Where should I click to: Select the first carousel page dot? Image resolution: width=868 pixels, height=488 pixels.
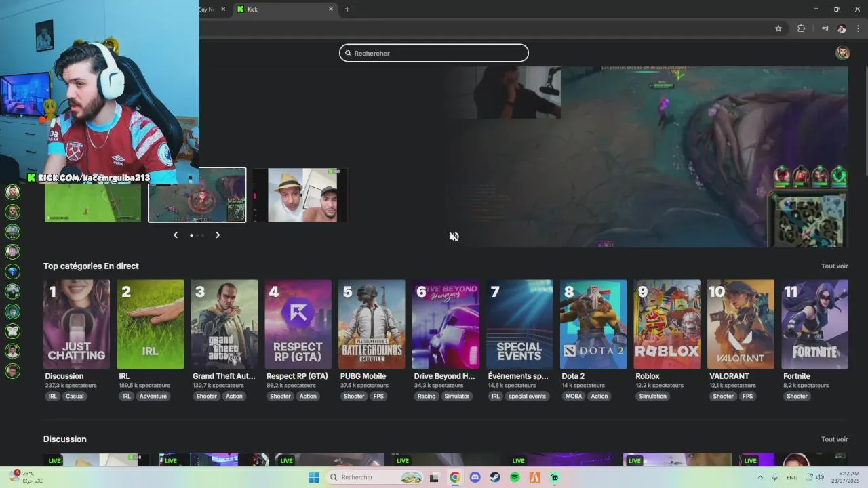click(192, 235)
